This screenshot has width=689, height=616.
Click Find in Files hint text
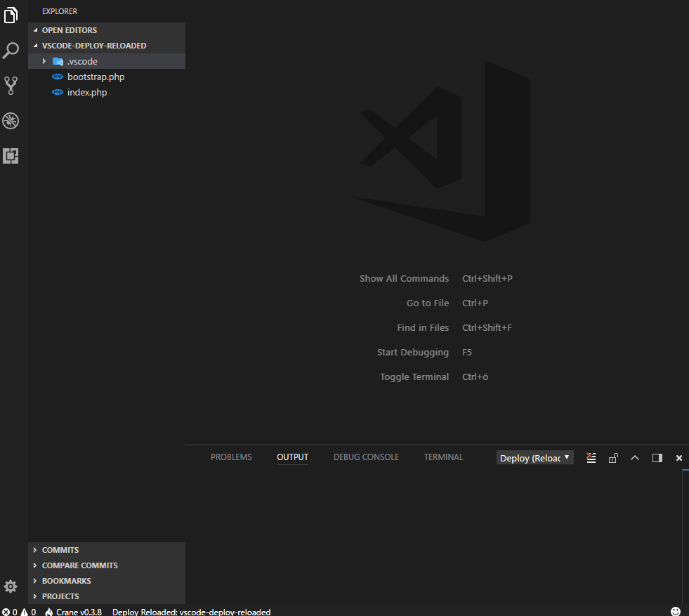pyautogui.click(x=423, y=327)
